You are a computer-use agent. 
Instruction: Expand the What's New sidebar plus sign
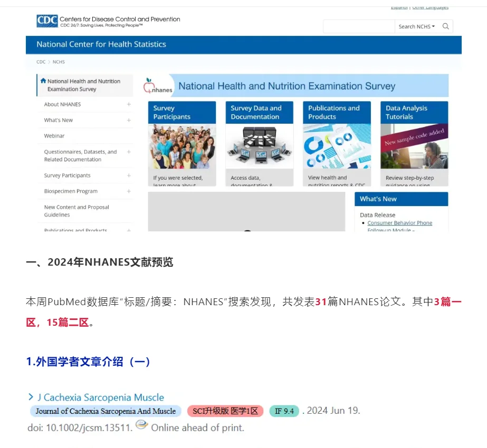tap(129, 120)
